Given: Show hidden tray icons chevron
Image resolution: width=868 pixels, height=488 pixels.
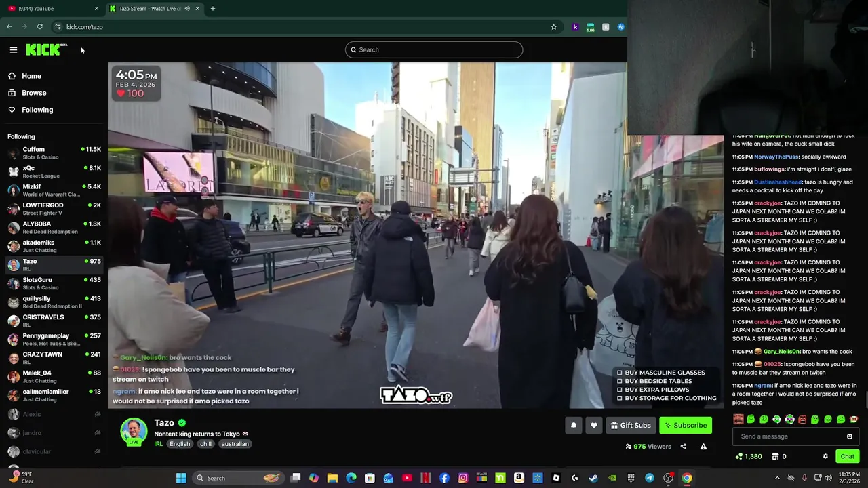Looking at the screenshot, I should 777,478.
